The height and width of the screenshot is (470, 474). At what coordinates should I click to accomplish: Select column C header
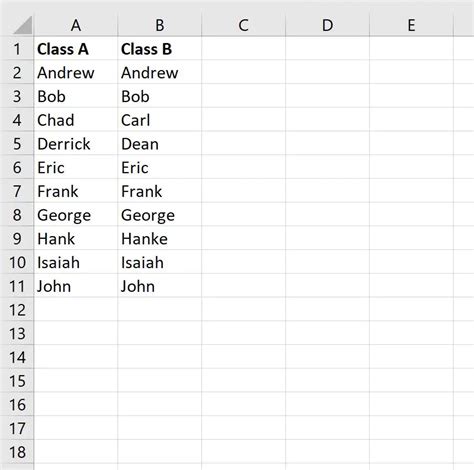[x=244, y=25]
